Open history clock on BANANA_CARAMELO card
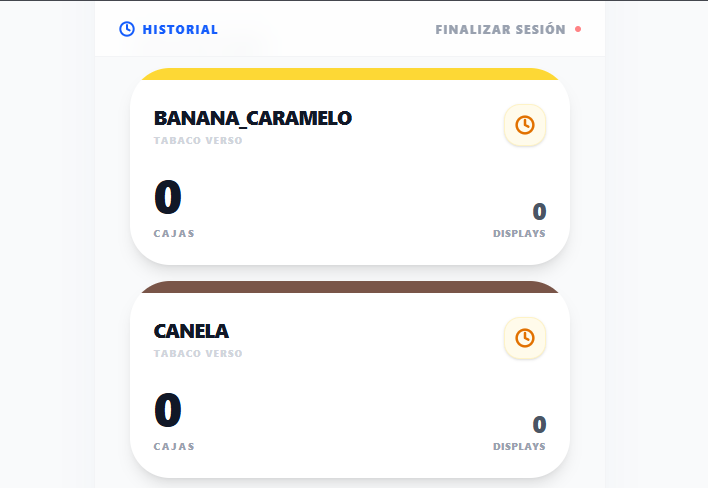Image resolution: width=708 pixels, height=488 pixels. click(x=525, y=125)
